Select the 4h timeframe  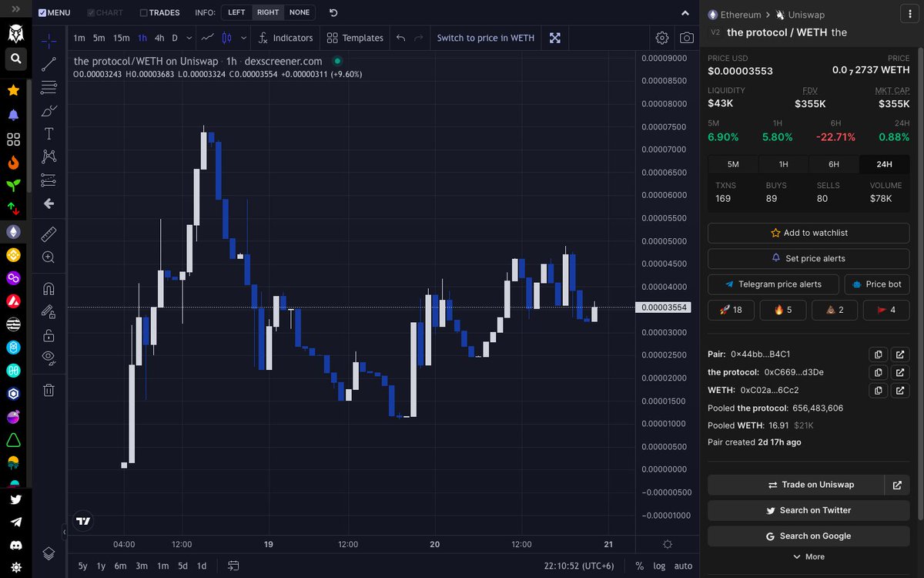click(x=159, y=38)
